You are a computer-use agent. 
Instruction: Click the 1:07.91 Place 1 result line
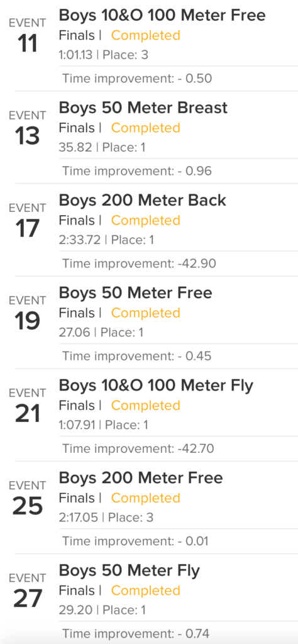point(104,425)
